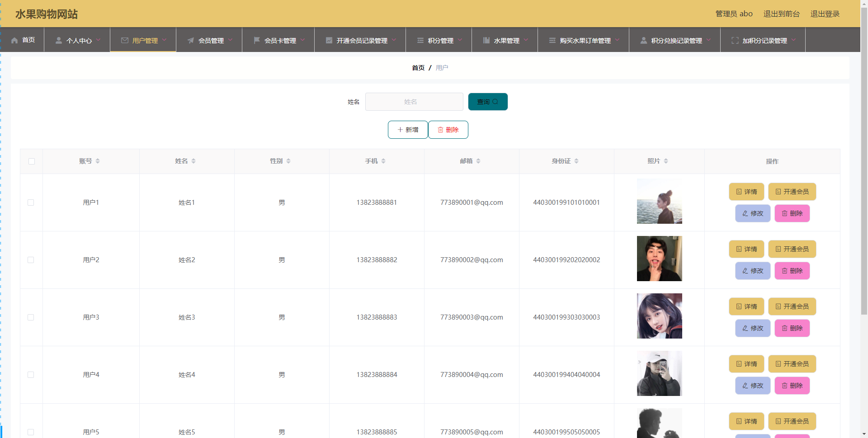Viewport: 868px width, 438px height.
Task: Check the row checkbox for 用户5
Action: 31,432
